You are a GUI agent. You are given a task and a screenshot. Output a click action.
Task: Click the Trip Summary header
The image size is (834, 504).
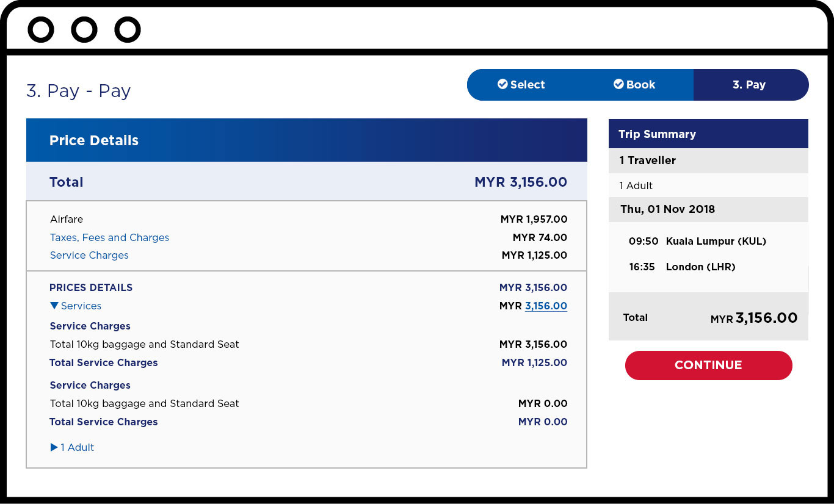click(x=708, y=134)
